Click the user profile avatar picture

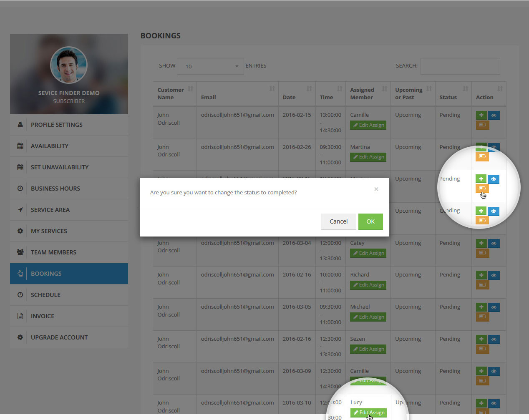tap(69, 65)
